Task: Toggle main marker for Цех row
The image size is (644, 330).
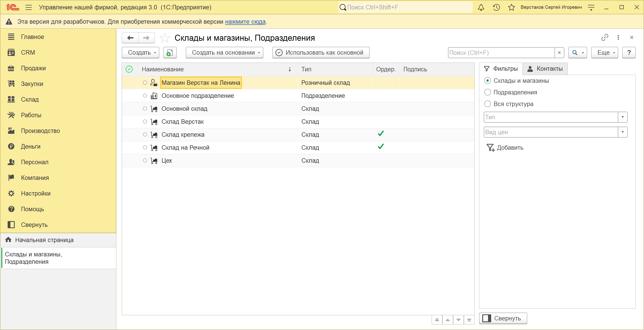Action: (145, 160)
